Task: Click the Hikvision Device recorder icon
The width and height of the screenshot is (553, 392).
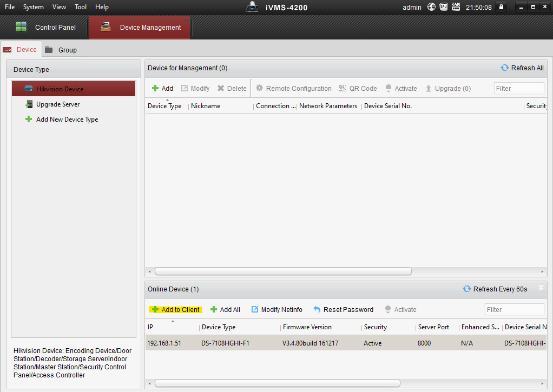Action: coord(29,89)
